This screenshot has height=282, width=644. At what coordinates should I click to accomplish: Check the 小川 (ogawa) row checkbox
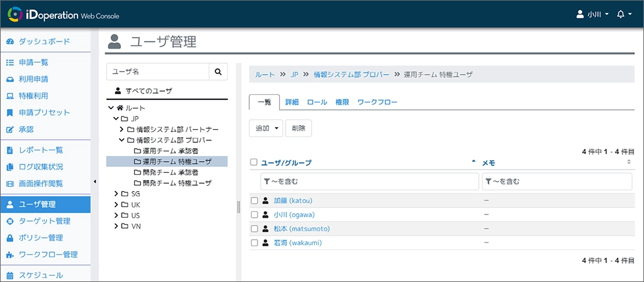[254, 214]
